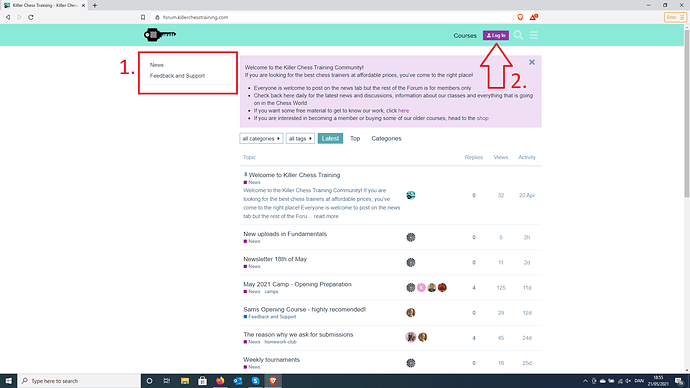The image size is (690, 388).
Task: Open the hamburger menu in forum header
Action: pyautogui.click(x=534, y=35)
